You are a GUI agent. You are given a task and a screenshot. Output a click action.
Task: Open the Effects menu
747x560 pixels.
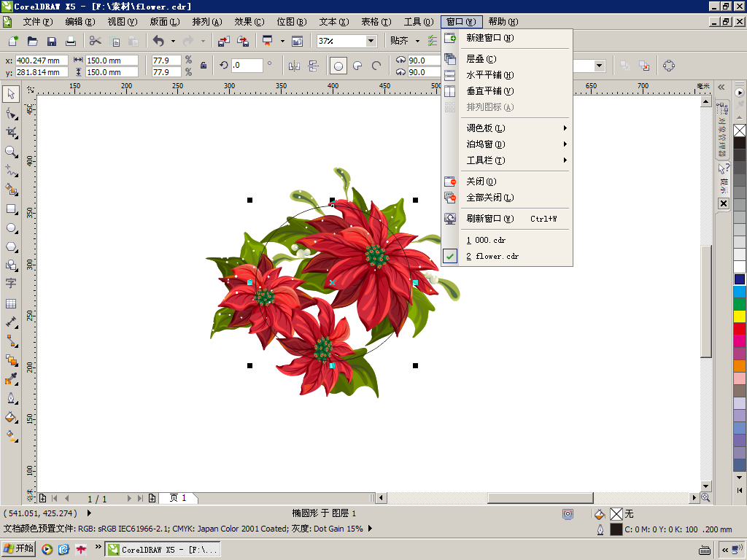pos(249,22)
